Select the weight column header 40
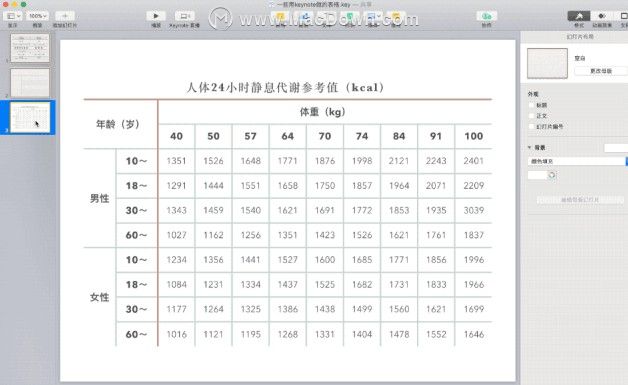628x385 pixels. tap(177, 136)
